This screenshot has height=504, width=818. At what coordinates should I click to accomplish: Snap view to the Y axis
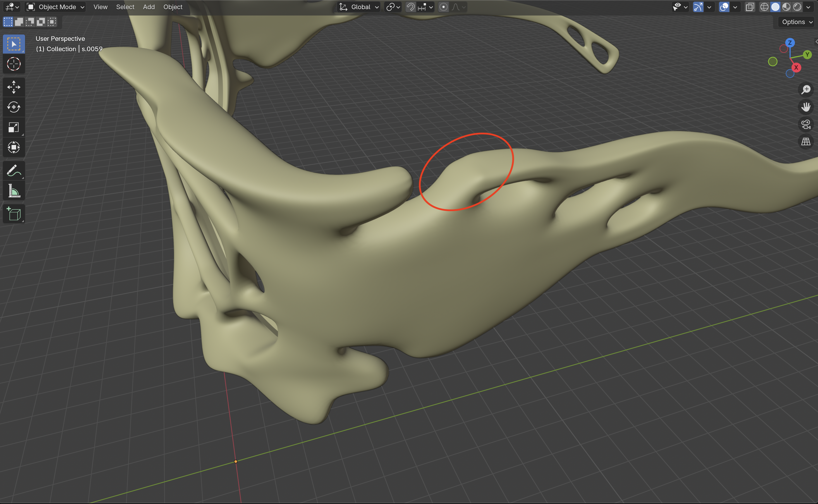pos(807,54)
